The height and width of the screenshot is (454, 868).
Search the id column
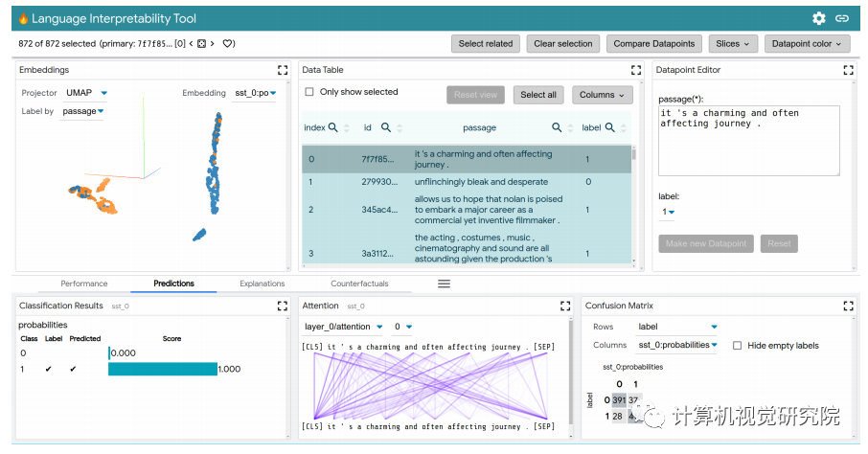(386, 127)
